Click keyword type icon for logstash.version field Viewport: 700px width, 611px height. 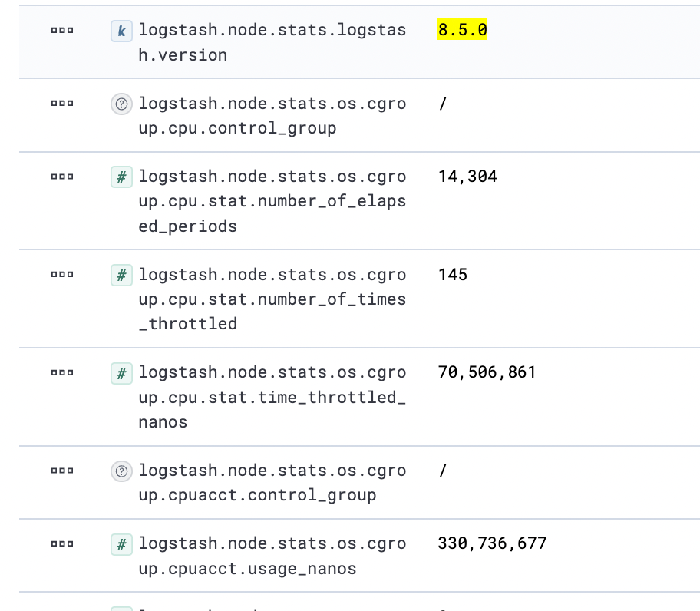coord(121,31)
